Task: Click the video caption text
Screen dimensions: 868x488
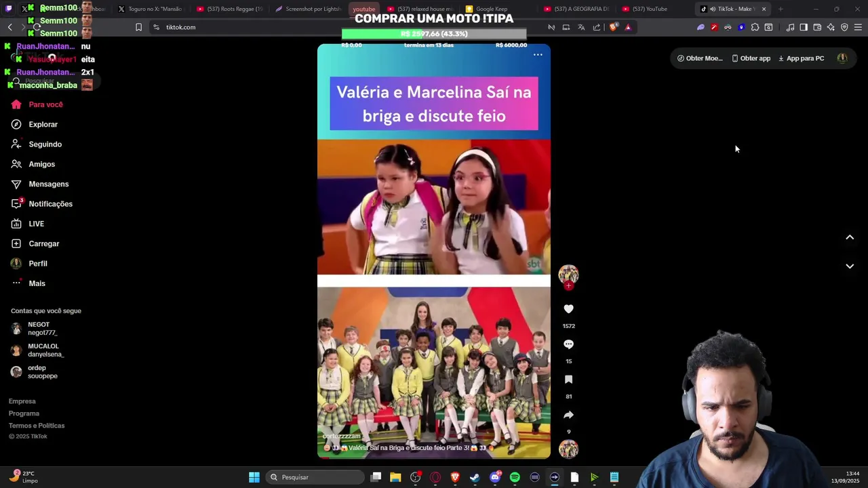Action: point(409,448)
